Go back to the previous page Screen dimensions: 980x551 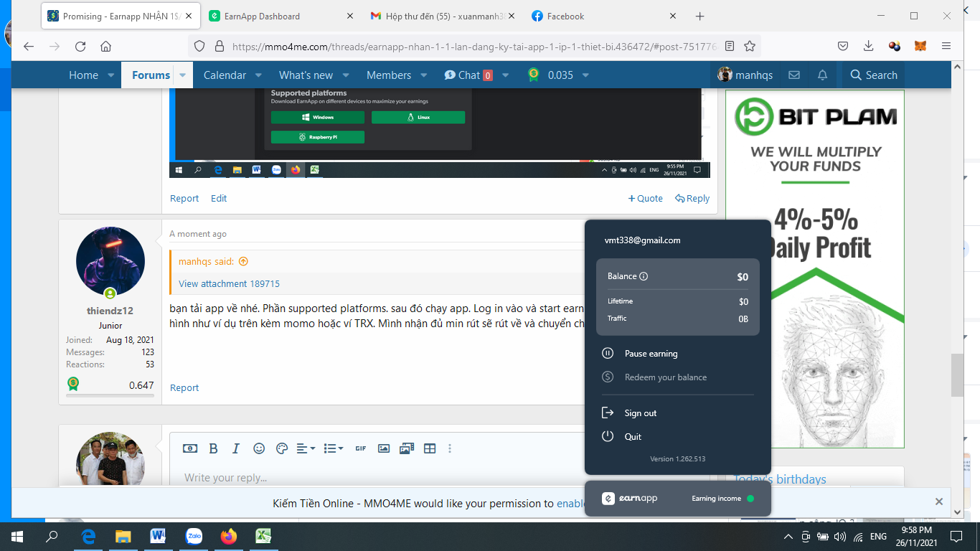coord(29,46)
